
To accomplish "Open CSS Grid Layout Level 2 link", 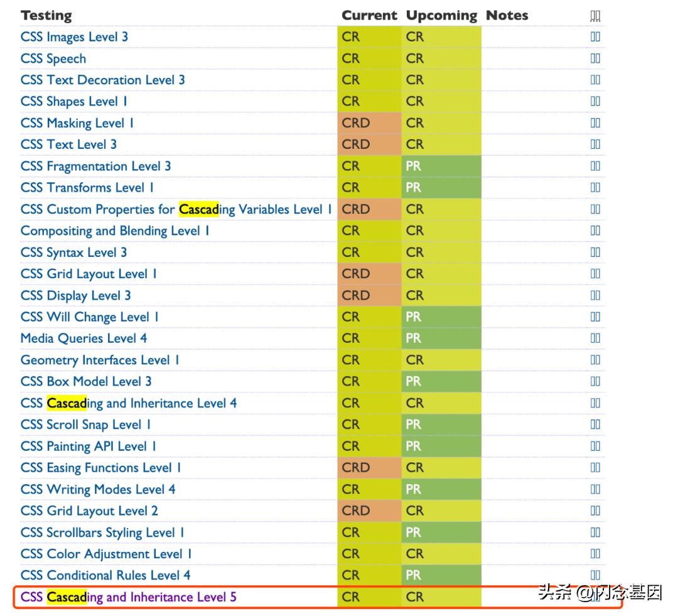I will 90,511.
